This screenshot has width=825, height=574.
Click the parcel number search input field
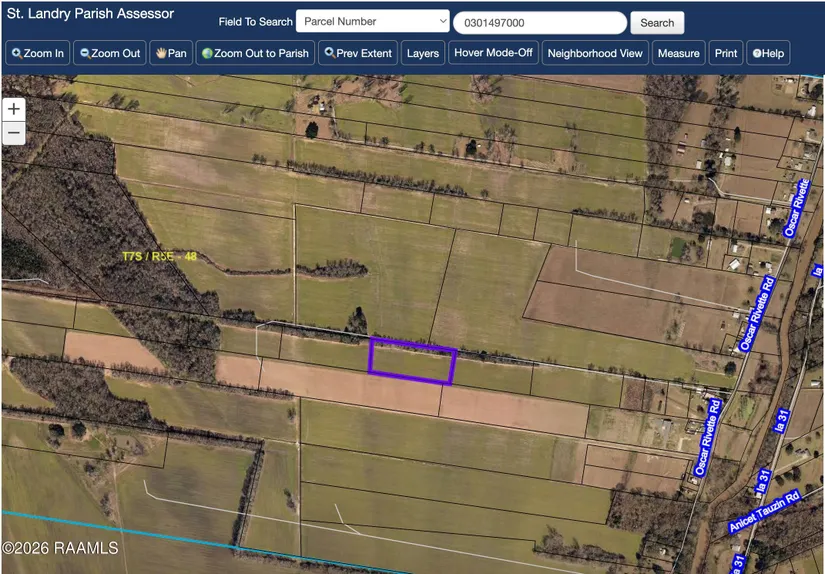click(539, 23)
